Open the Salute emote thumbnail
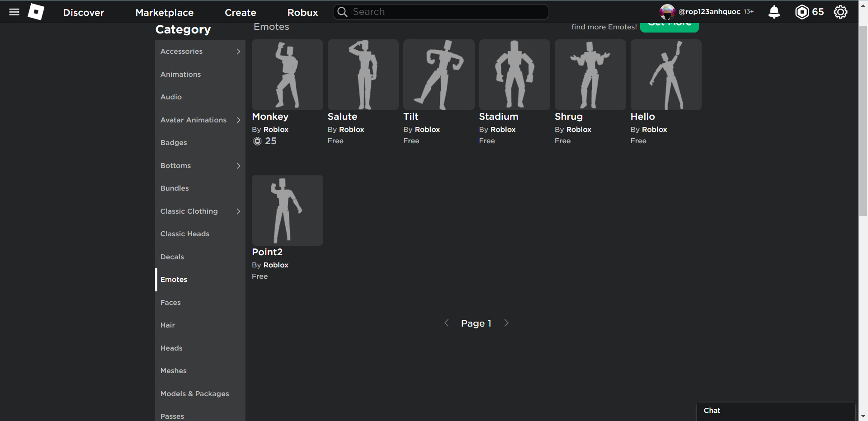 363,75
